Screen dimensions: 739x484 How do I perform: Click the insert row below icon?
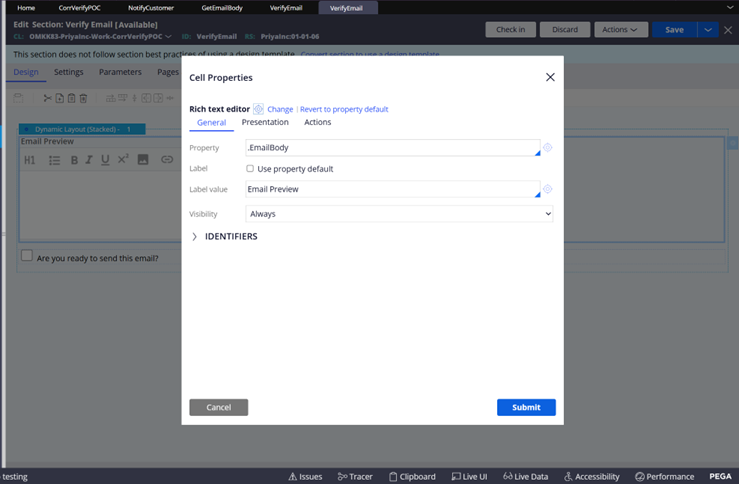click(x=123, y=98)
